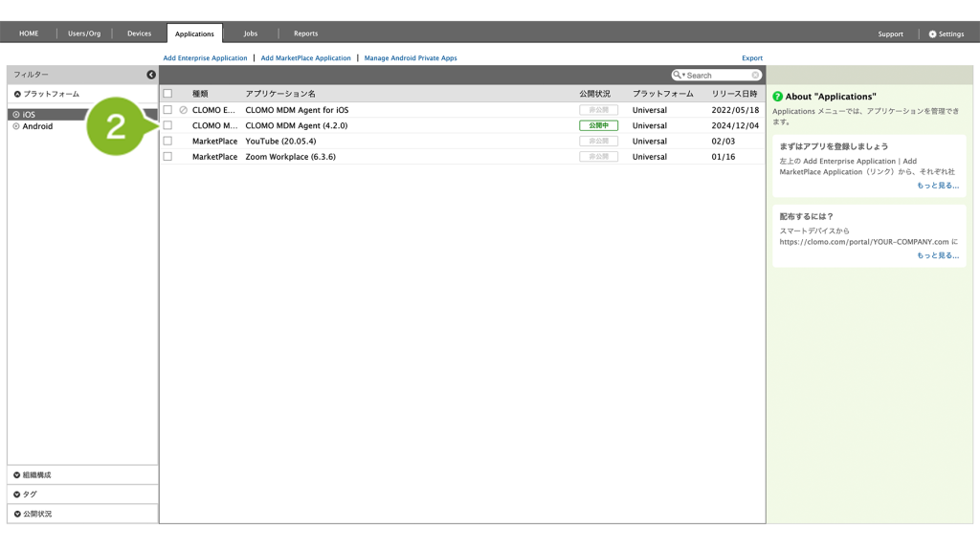Collapse the プラットフォーム filter section
Image resolution: width=980 pixels, height=551 pixels.
click(x=17, y=94)
